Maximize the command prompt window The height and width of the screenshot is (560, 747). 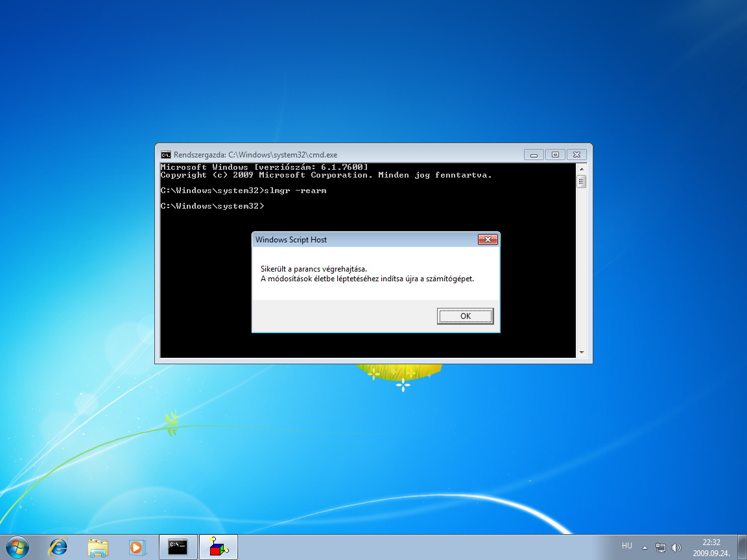click(x=554, y=155)
